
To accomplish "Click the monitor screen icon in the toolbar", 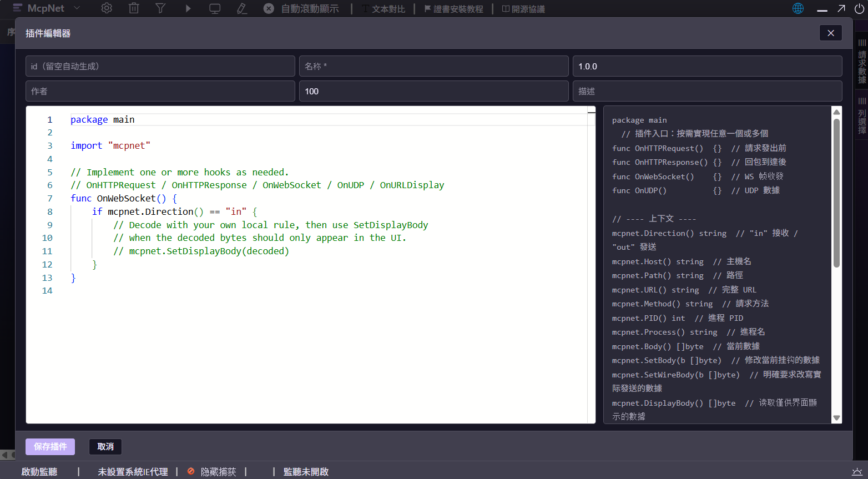I will pyautogui.click(x=215, y=8).
